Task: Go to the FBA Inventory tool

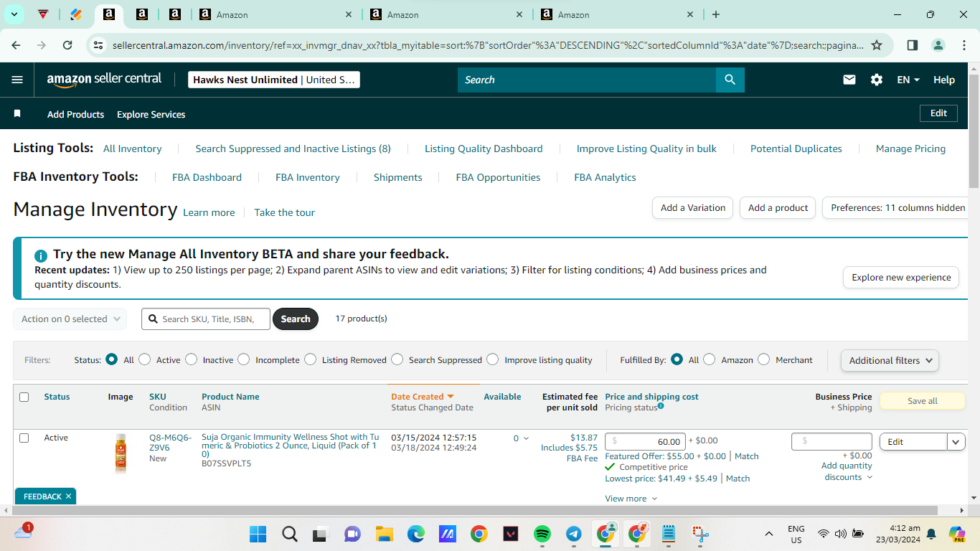Action: pyautogui.click(x=308, y=177)
